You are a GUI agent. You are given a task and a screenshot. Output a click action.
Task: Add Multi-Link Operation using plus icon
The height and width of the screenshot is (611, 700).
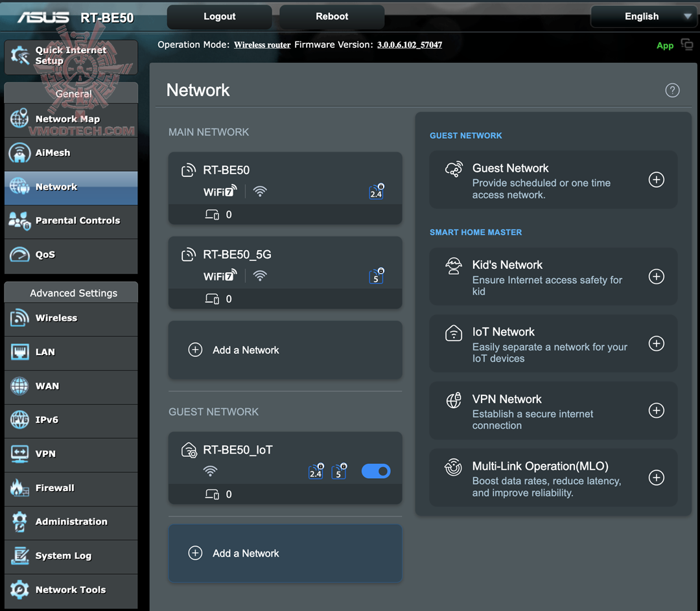(x=656, y=478)
